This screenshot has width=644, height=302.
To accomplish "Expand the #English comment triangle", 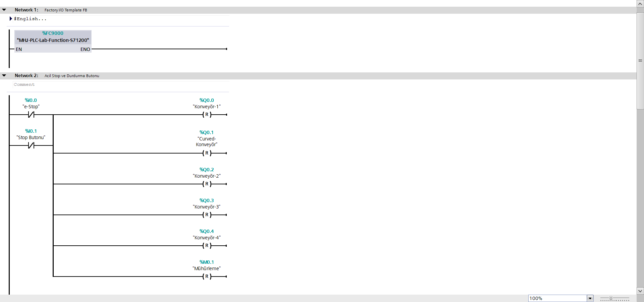I will tap(11, 19).
